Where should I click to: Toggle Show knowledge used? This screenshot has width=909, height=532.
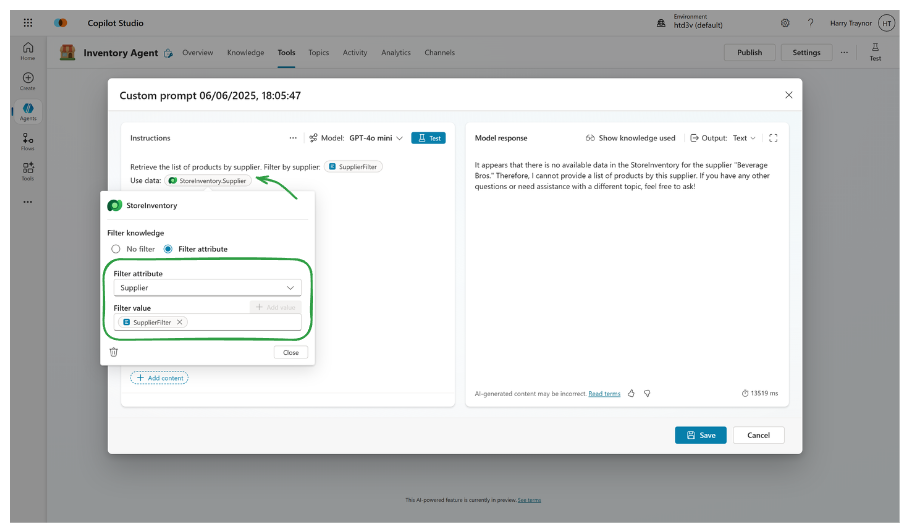point(630,138)
